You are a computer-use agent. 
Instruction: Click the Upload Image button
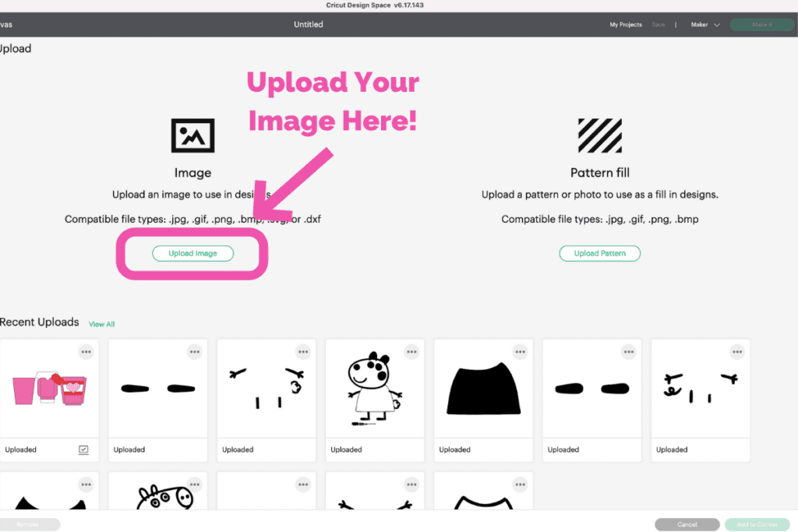[193, 253]
